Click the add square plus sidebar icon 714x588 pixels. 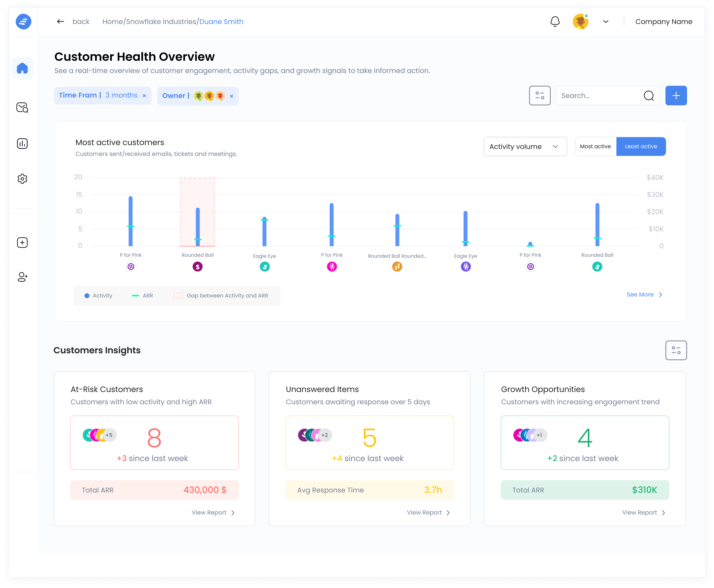(22, 243)
